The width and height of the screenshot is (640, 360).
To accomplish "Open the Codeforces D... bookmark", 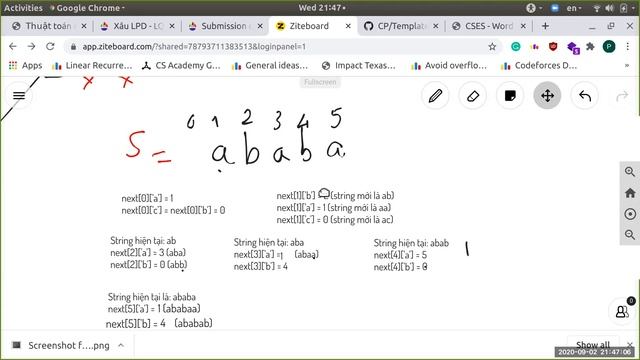I will (x=539, y=65).
